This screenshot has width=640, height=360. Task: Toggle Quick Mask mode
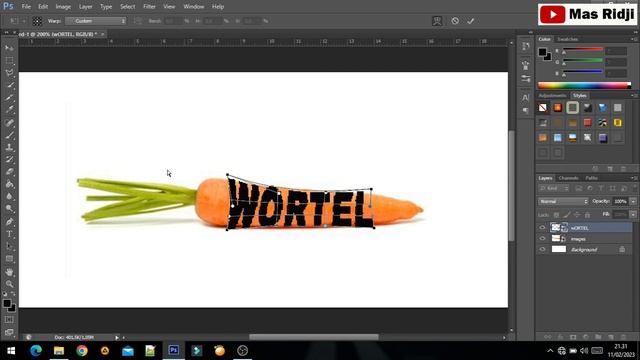pos(9,320)
